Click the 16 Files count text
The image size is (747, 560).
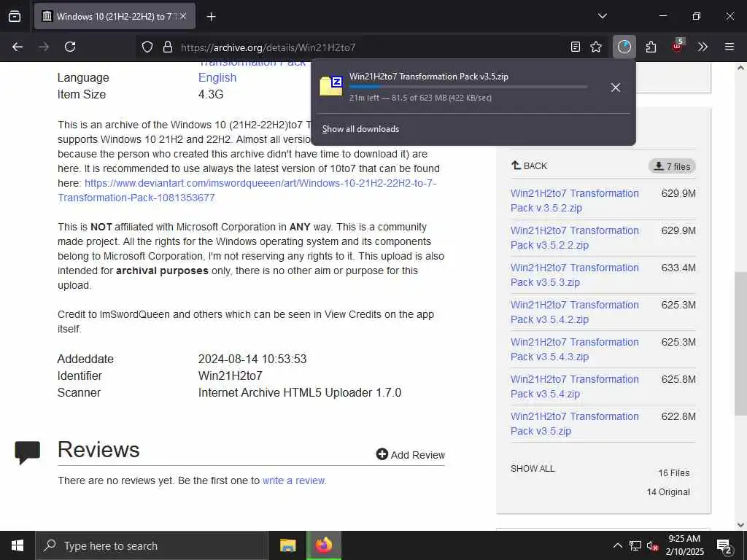click(673, 472)
